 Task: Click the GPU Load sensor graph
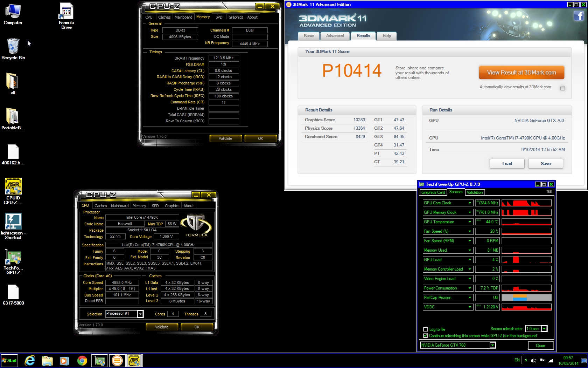tap(526, 260)
